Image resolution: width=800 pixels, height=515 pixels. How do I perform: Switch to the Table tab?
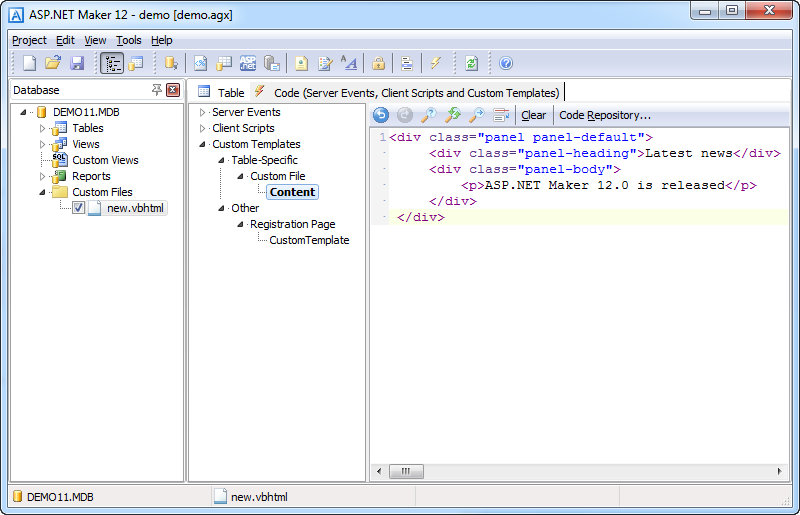[221, 92]
